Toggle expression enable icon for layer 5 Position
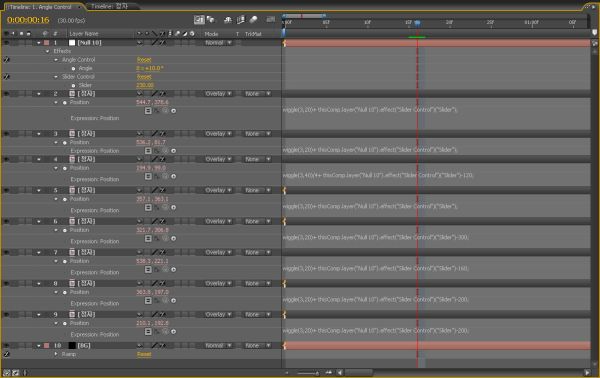The height and width of the screenshot is (378, 600). pyautogui.click(x=148, y=207)
